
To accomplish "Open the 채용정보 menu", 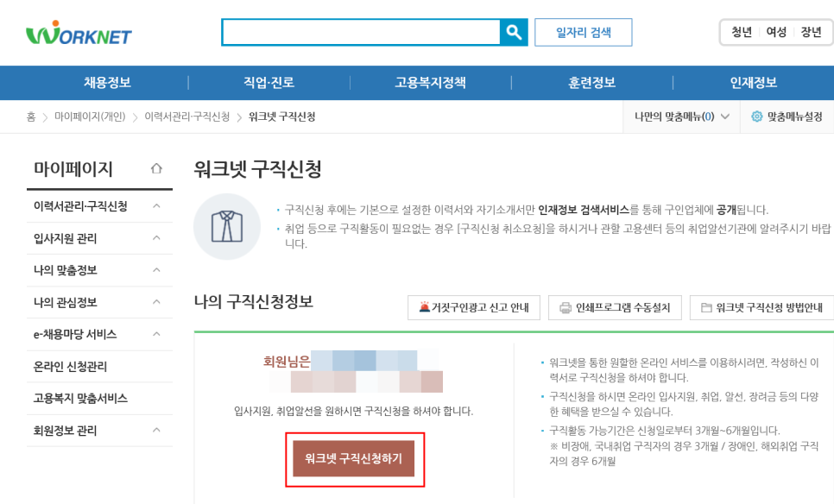I will tap(107, 82).
